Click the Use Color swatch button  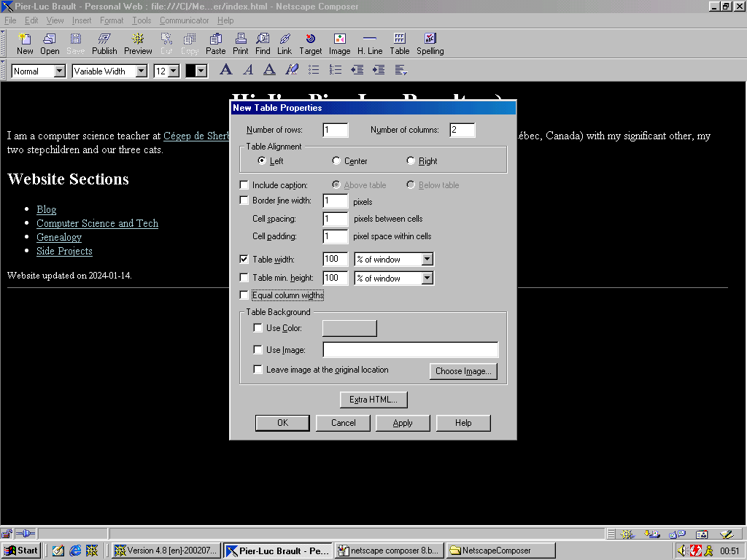(349, 328)
